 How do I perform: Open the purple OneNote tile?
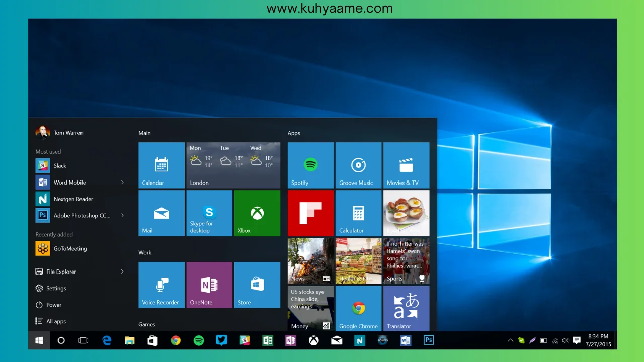209,285
